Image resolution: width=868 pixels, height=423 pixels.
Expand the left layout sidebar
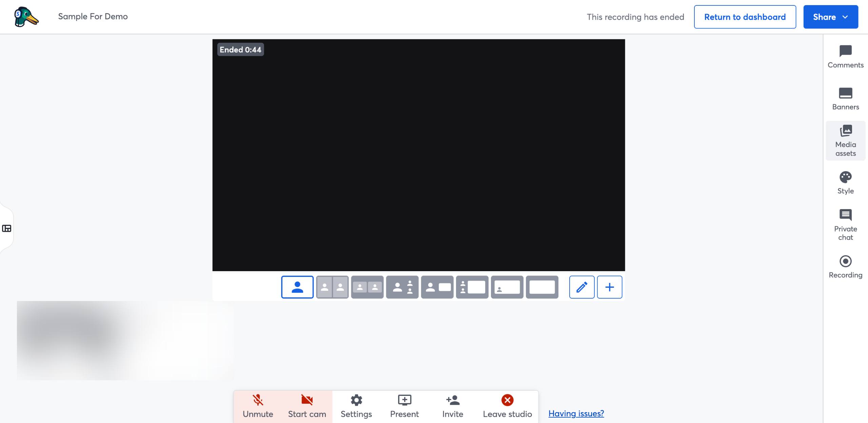pos(7,228)
